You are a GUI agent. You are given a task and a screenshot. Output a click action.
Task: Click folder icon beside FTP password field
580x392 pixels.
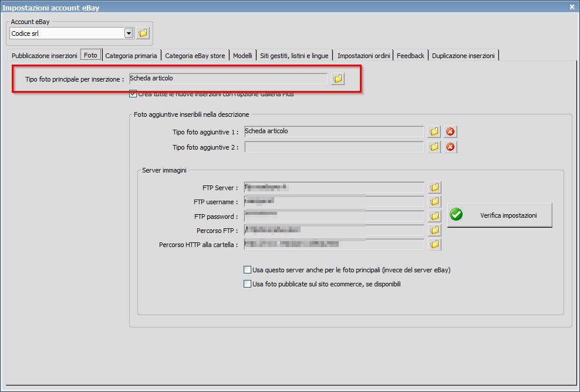[434, 216]
